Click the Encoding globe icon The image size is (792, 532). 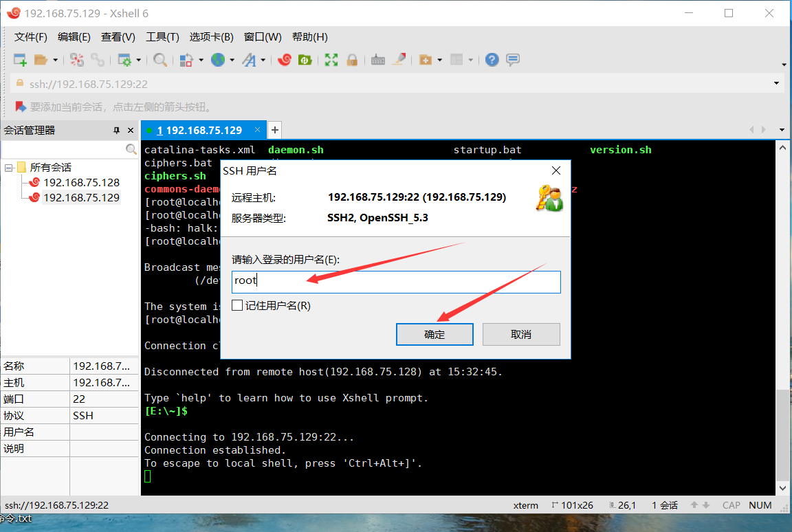(218, 60)
